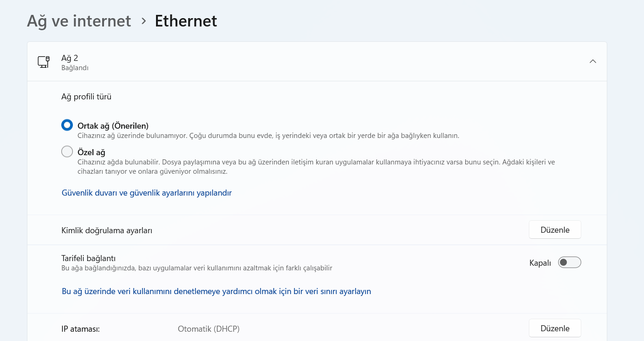Click Düzenle next to IP ataması
This screenshot has width=644, height=341.
click(x=555, y=328)
